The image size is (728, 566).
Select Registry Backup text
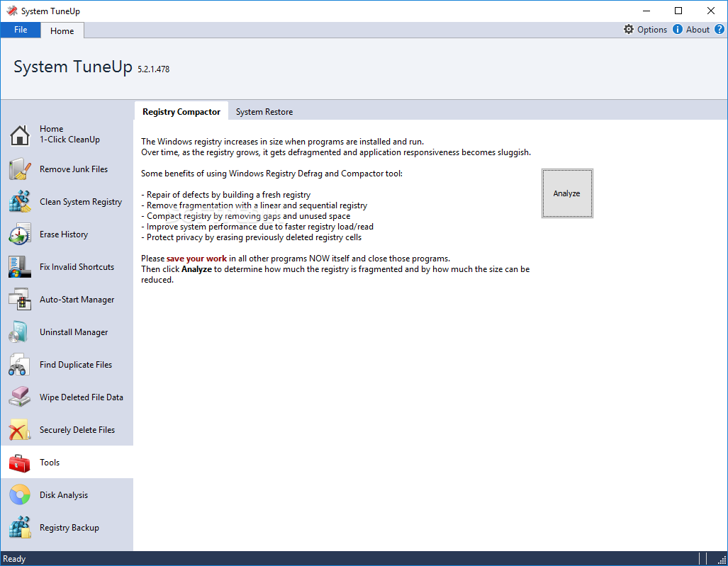(x=69, y=528)
